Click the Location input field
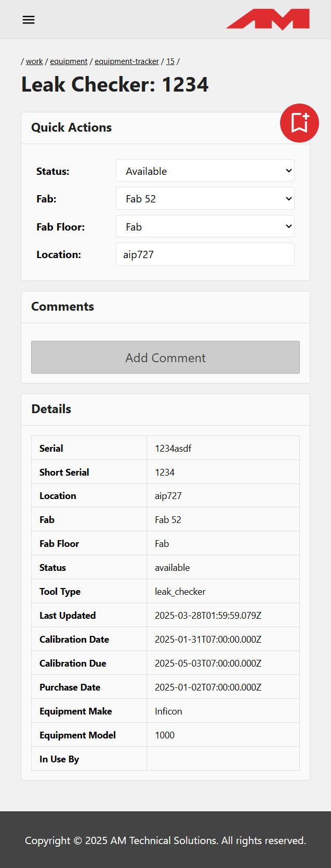 (x=205, y=254)
